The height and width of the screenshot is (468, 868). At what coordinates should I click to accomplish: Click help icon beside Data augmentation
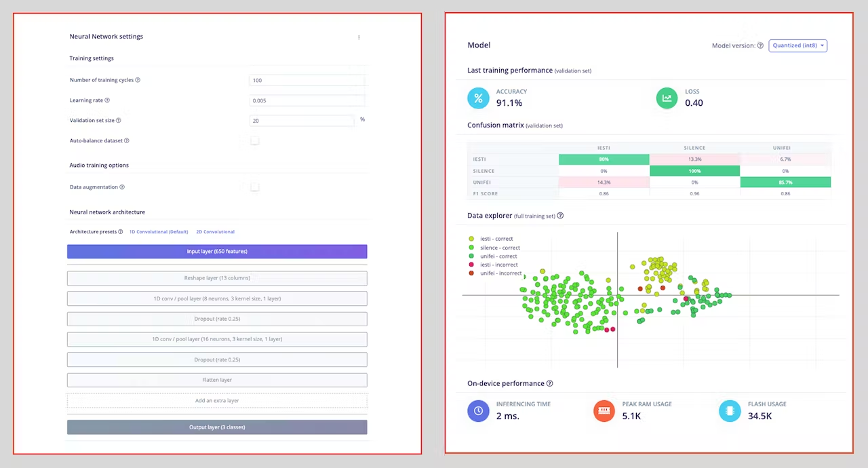122,187
